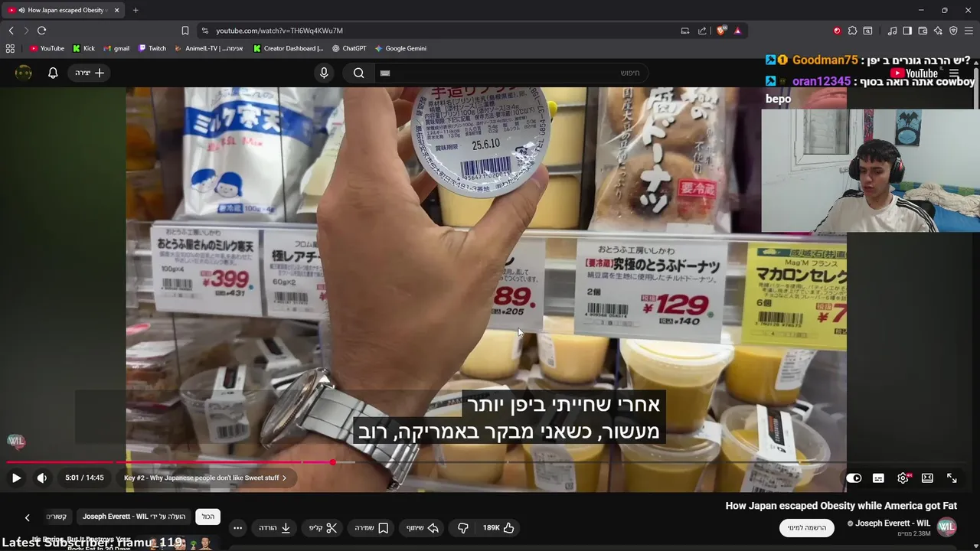Viewport: 980px width, 551px height.
Task: Open the YouTube logo home link
Action: pos(914,73)
